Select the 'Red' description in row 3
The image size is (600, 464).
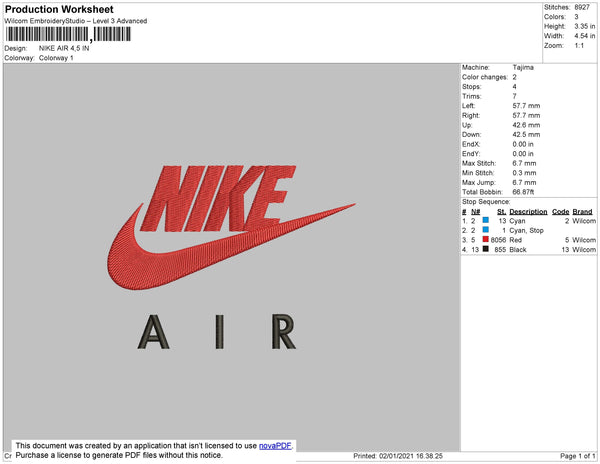tap(515, 240)
